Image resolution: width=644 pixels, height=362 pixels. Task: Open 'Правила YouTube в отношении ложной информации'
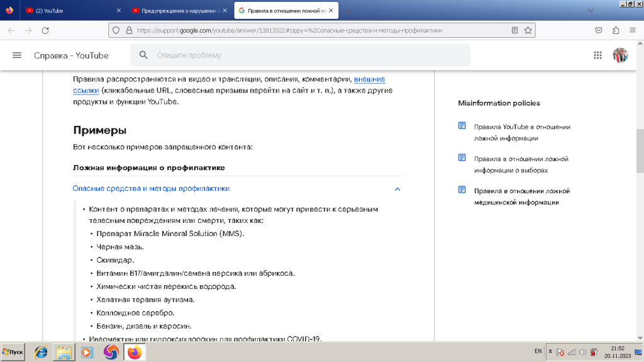(521, 132)
